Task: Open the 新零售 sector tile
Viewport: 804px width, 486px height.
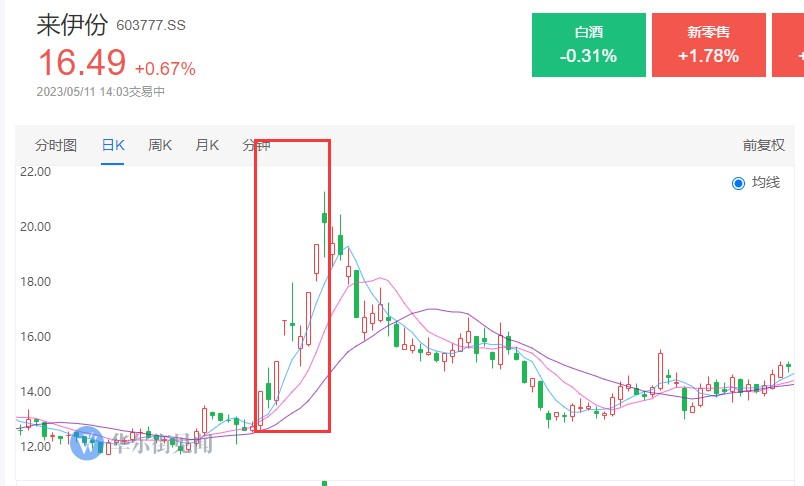Action: pos(709,45)
